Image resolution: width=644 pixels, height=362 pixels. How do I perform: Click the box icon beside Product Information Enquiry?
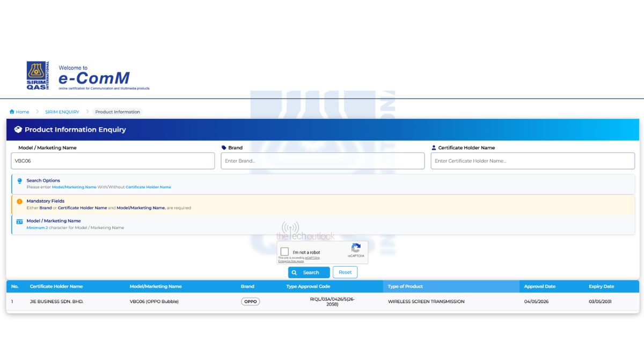(x=18, y=129)
